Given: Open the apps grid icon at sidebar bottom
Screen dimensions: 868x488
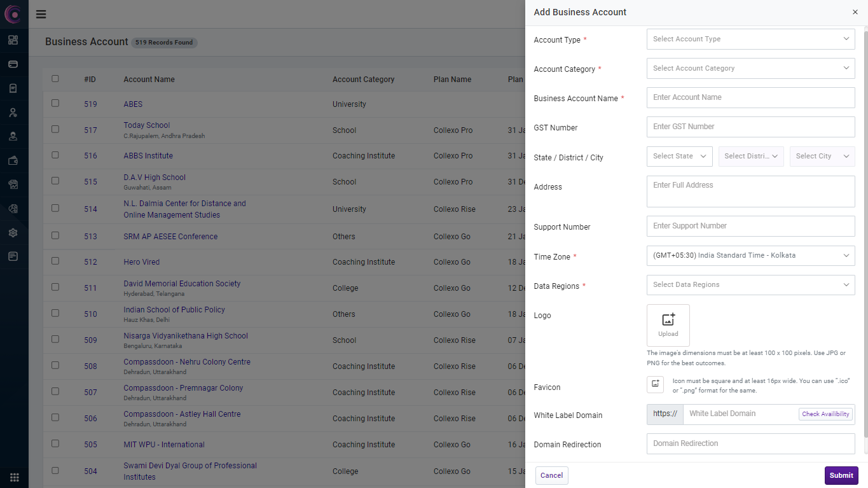Looking at the screenshot, I should pos(14,477).
